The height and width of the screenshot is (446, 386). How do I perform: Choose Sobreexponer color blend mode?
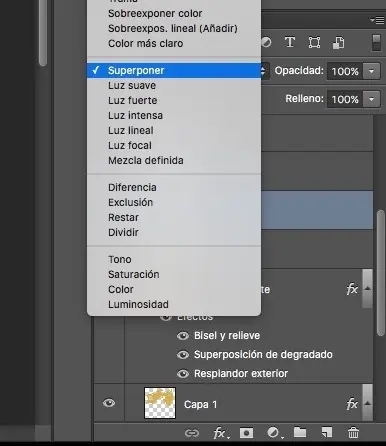coord(174,14)
